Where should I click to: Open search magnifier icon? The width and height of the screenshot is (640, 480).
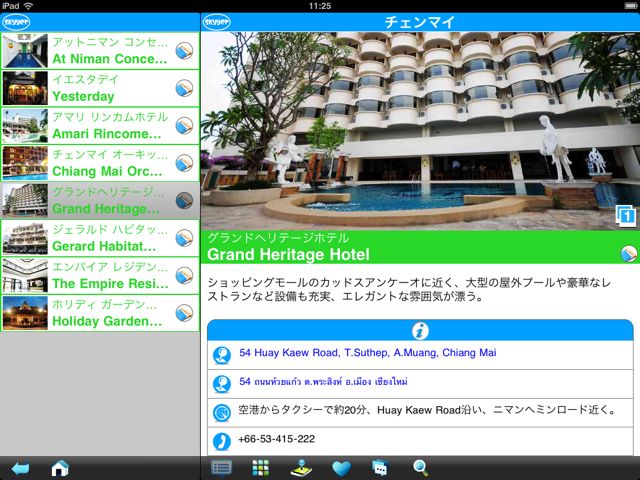(x=420, y=468)
